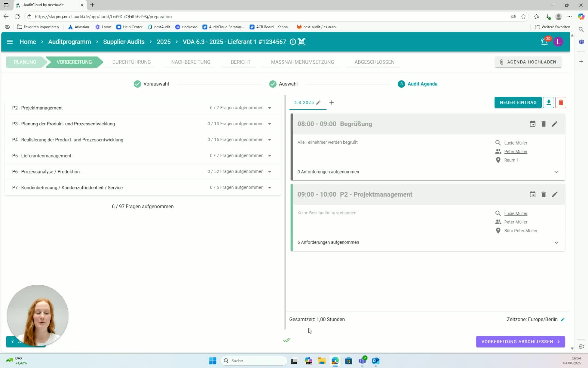This screenshot has height=368, width=588.
Task: Click Vorbereitung abschliessen button
Action: (520, 342)
